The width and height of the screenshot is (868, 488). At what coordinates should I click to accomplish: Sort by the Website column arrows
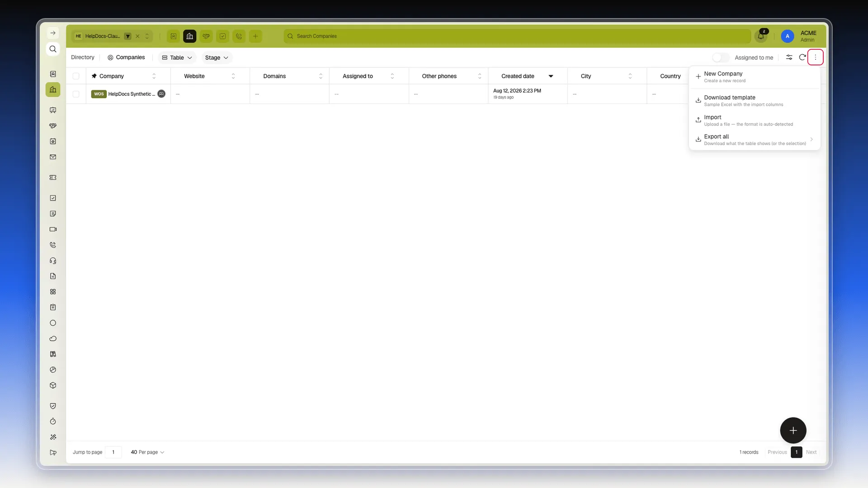point(233,76)
